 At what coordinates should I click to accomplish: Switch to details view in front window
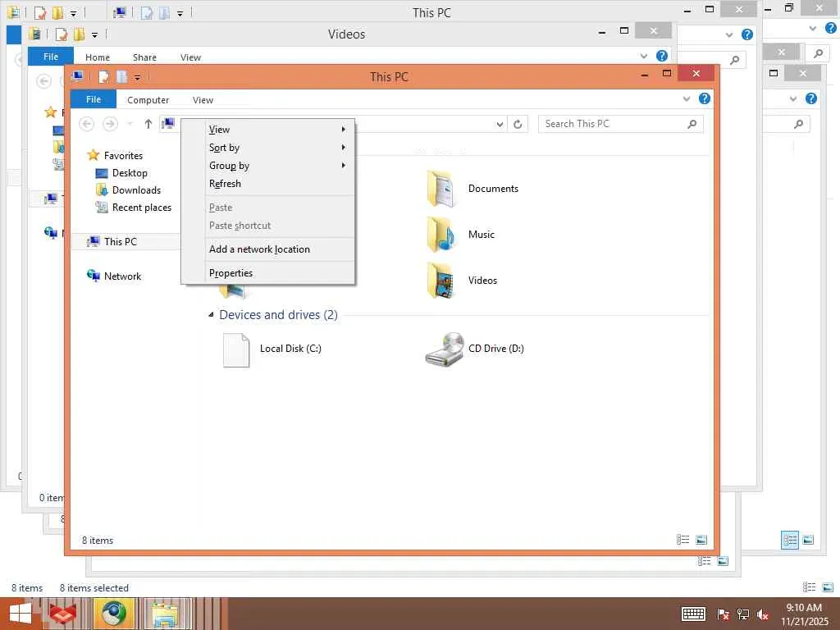(x=683, y=540)
